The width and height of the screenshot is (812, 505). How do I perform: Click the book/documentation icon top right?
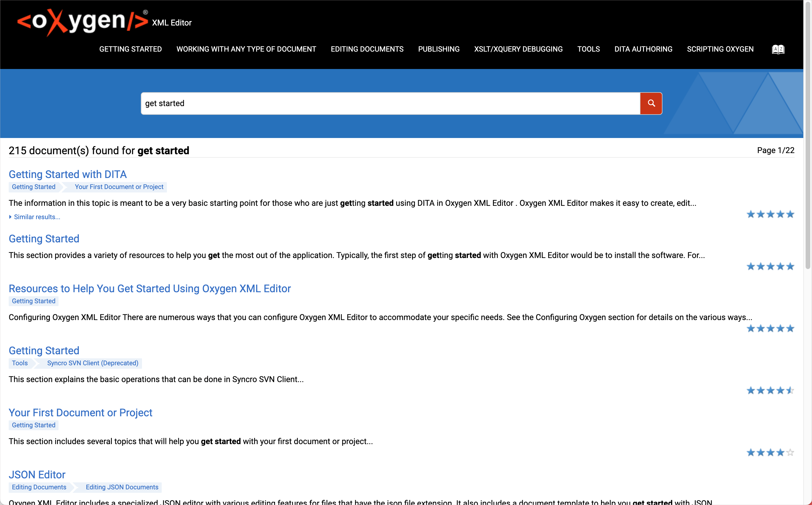coord(778,50)
